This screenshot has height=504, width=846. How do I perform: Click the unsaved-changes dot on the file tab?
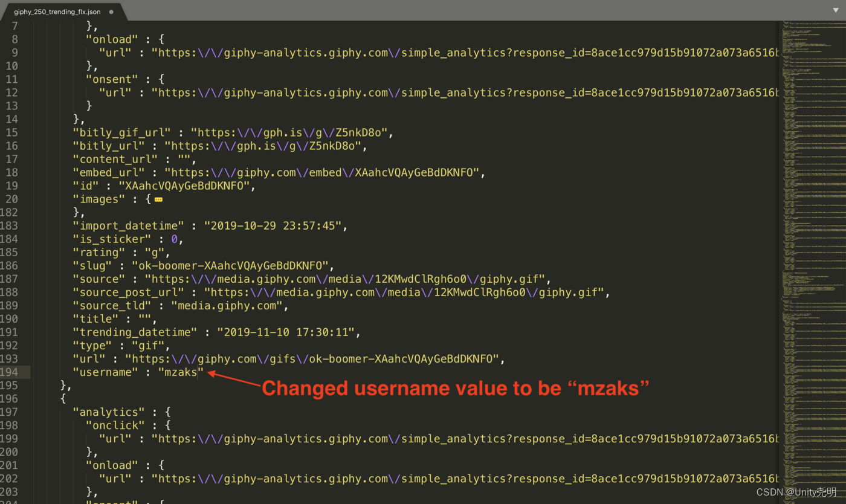point(111,11)
